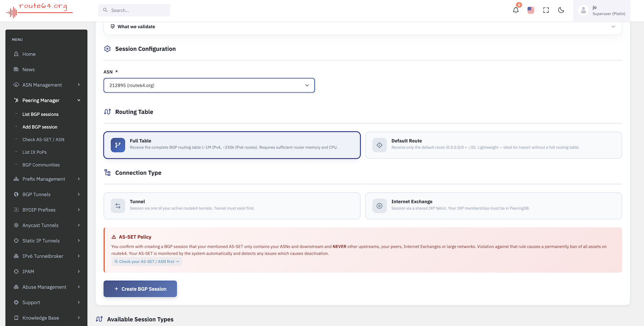This screenshot has height=326, width=644.
Task: Change language via US flag icon
Action: pyautogui.click(x=531, y=10)
